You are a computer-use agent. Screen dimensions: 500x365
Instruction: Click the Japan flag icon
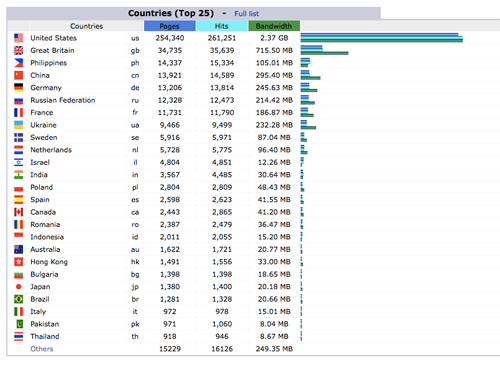pos(19,287)
